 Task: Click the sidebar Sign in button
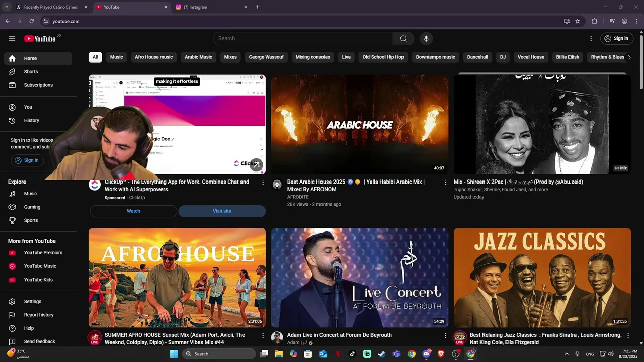(x=27, y=160)
